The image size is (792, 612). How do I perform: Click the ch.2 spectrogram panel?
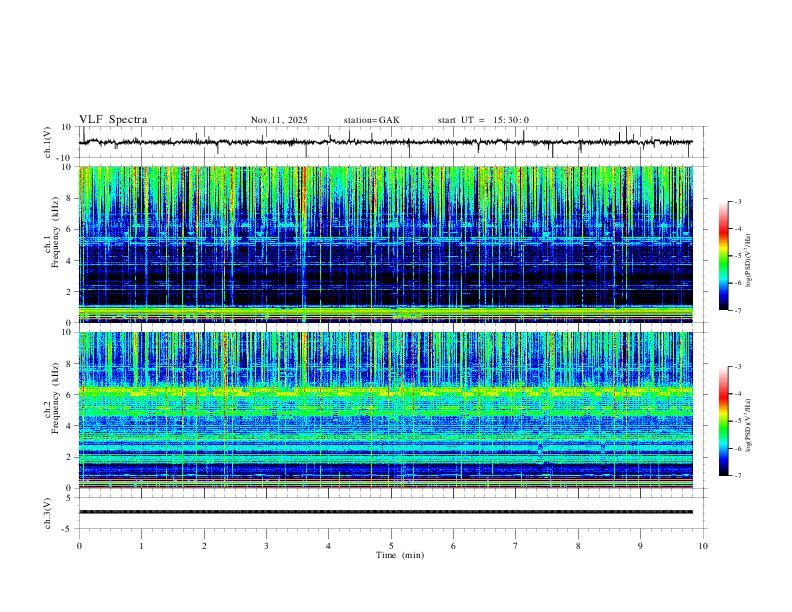pyautogui.click(x=385, y=410)
